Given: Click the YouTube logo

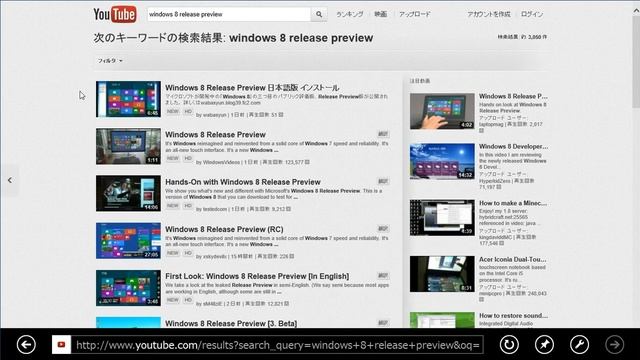Looking at the screenshot, I should (114, 15).
